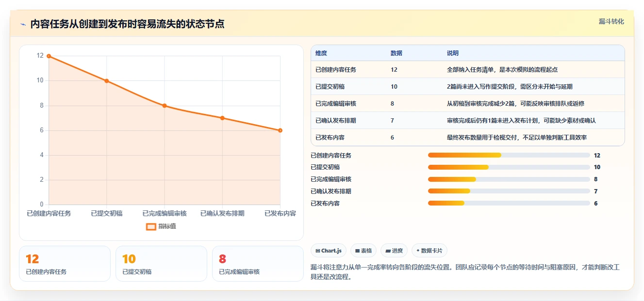Click the table description starting with 2篇尚未进入写作

pos(510,87)
